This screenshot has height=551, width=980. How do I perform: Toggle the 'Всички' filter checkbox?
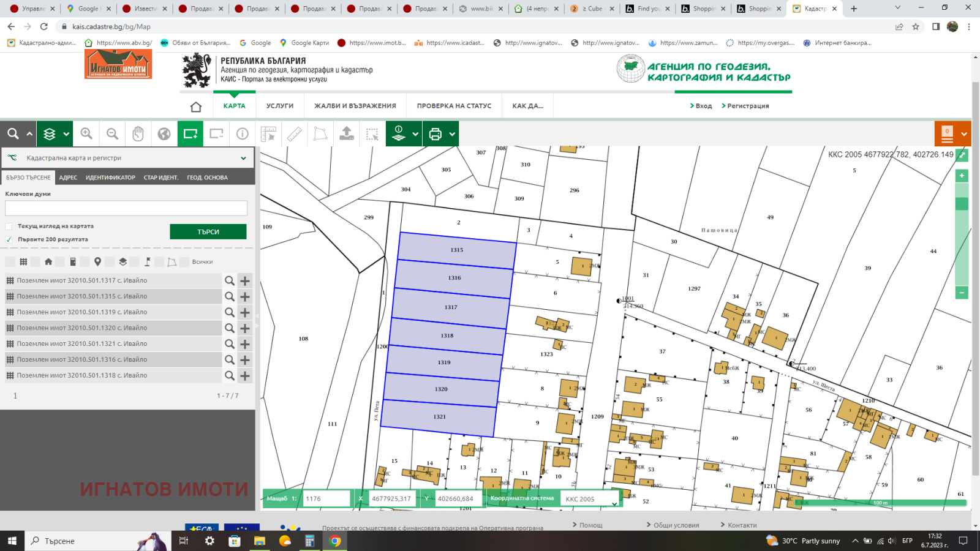tap(184, 262)
